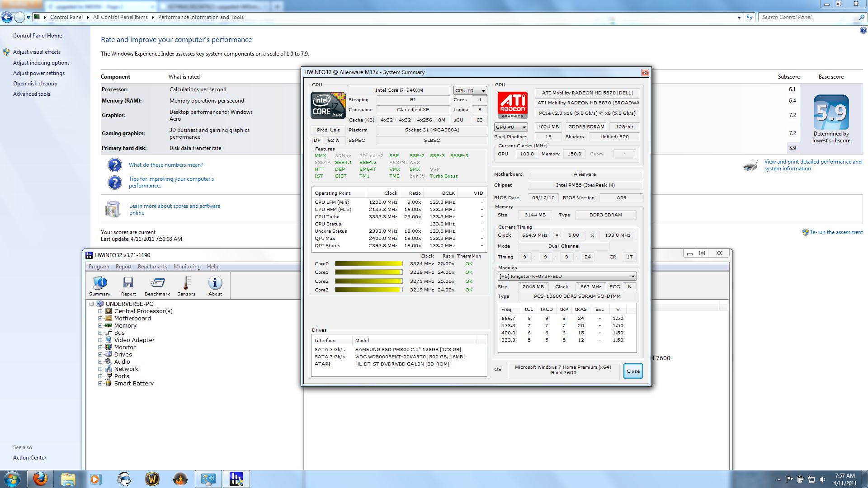Select the Samsung SSD PM800 drive row
This screenshot has height=488, width=868.
coord(399,349)
